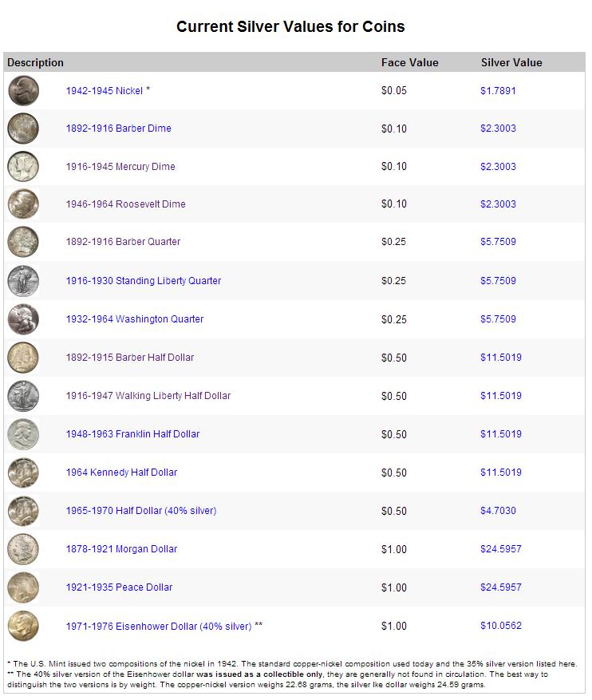
Task: Click the Barber Dime coin image
Action: 23,129
